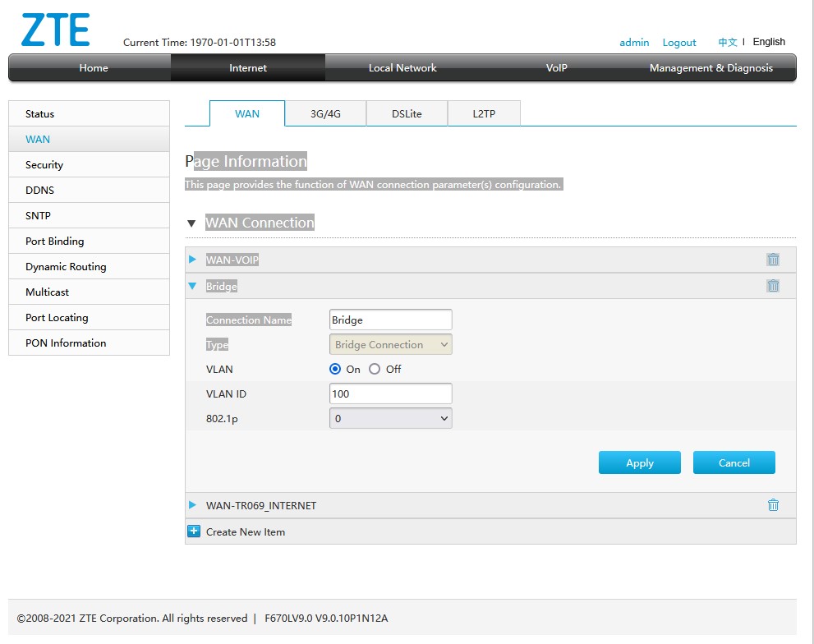Click the ZTE logo
This screenshot has width=814, height=644.
(56, 30)
